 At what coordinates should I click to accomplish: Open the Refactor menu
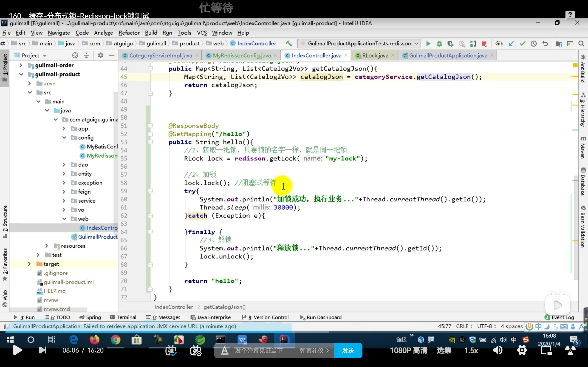(x=129, y=33)
